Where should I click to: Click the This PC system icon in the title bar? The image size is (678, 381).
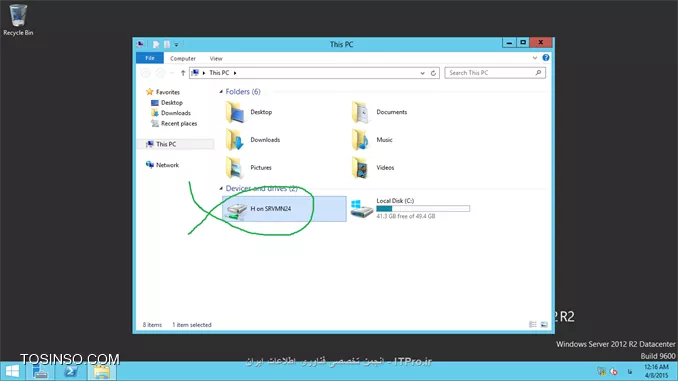pos(140,44)
